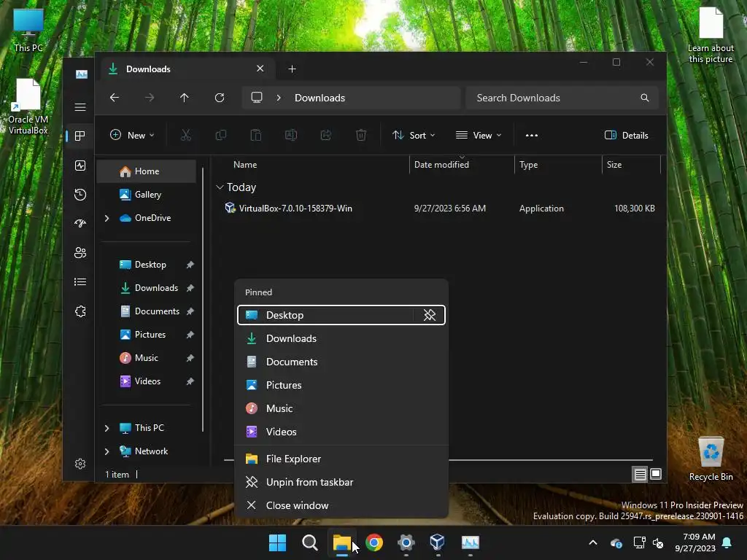Open See more options menu
747x560 pixels.
[532, 135]
